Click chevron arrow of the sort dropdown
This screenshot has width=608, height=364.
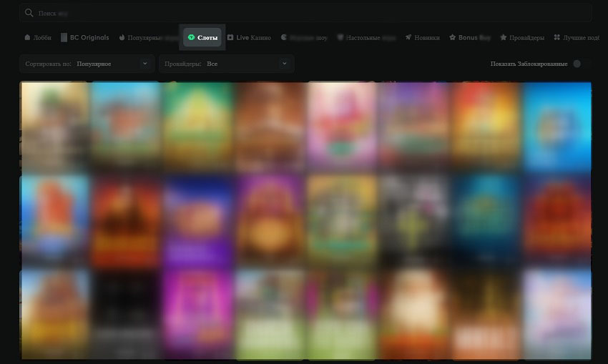click(x=144, y=64)
